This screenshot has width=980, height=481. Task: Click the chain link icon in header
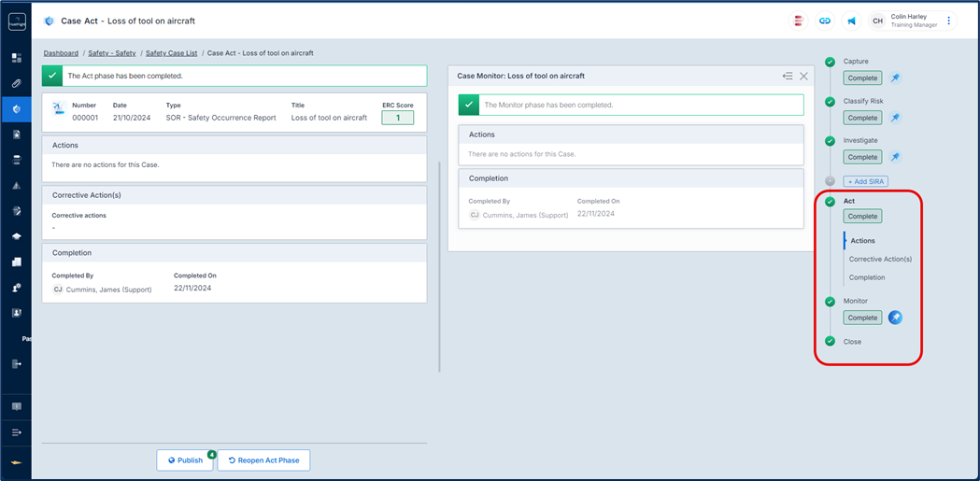(825, 21)
